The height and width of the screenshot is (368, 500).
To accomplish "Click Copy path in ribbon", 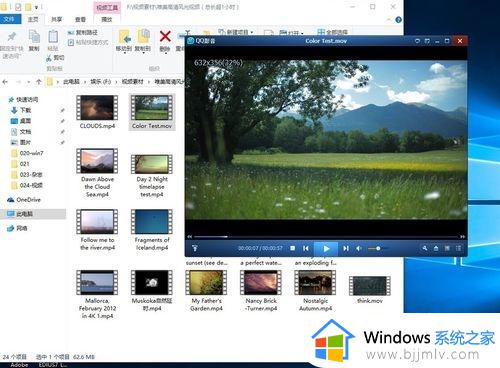I will [x=83, y=32].
